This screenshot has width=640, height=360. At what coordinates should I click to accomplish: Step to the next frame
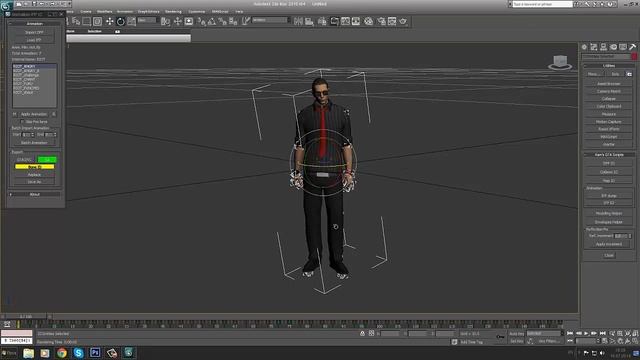click(x=594, y=333)
